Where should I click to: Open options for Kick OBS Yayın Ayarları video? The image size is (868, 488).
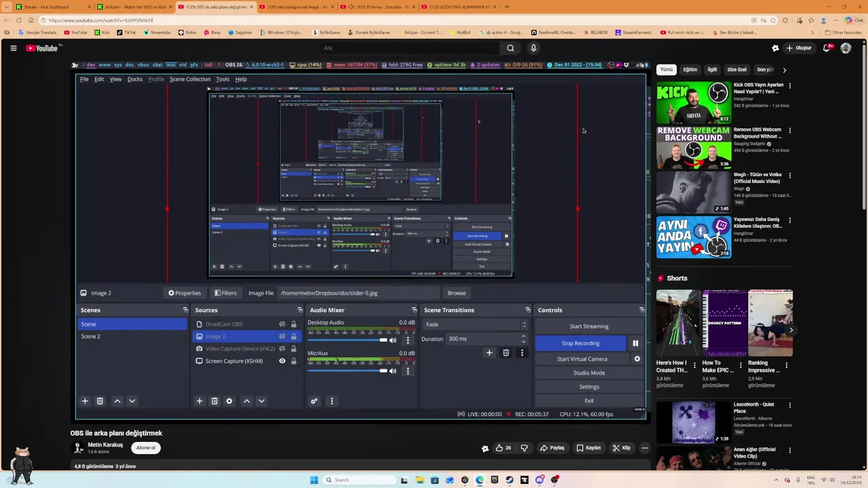click(x=790, y=86)
